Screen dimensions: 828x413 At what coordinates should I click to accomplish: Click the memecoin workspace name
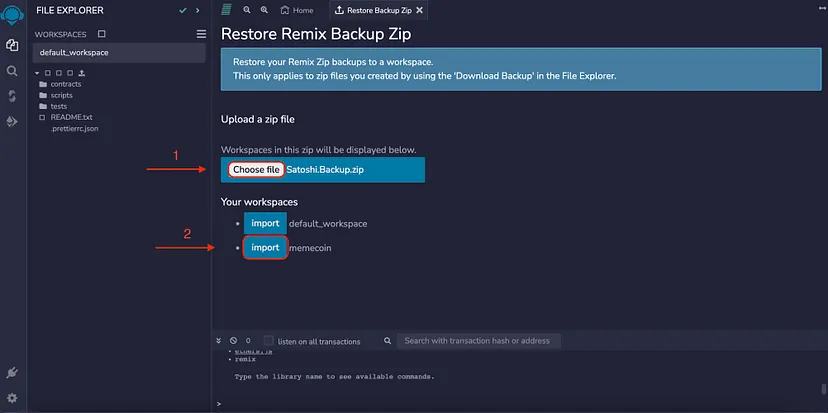(310, 247)
